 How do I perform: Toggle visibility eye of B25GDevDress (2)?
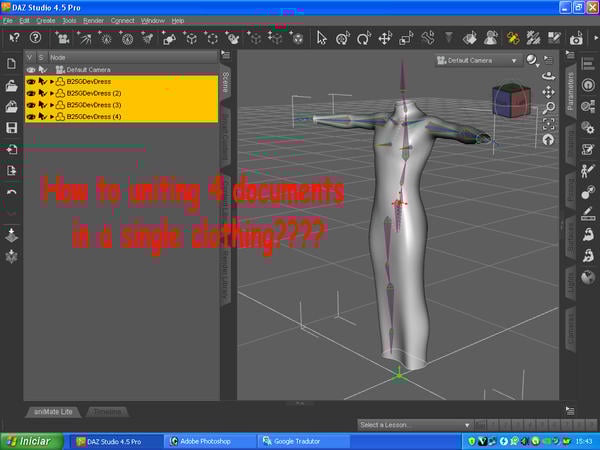coord(31,93)
